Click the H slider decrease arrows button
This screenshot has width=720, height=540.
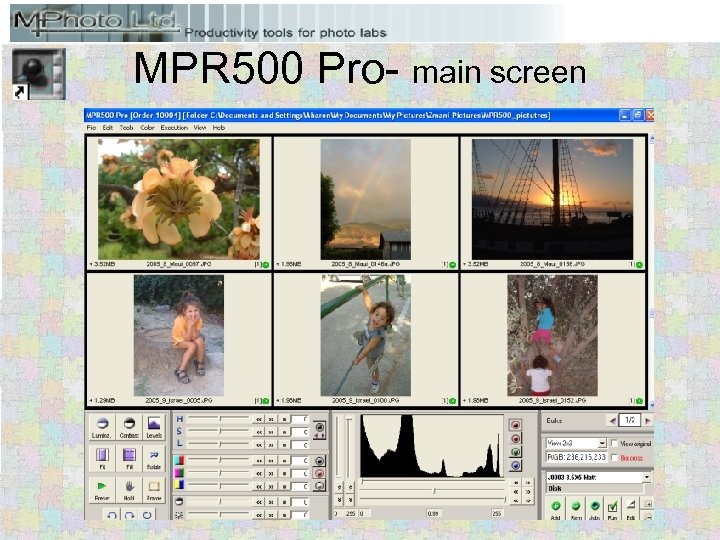[x=259, y=419]
